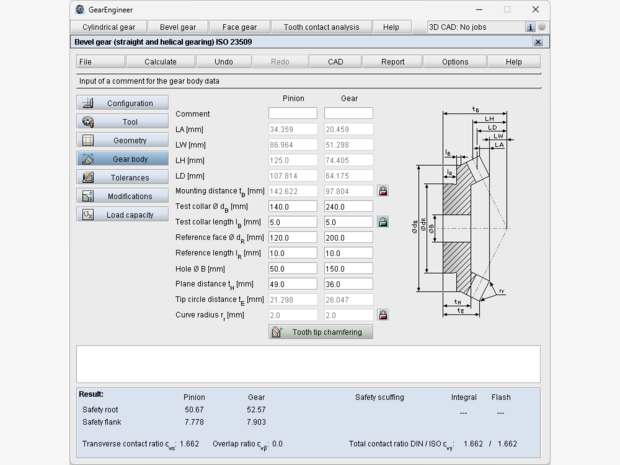The height and width of the screenshot is (465, 620).
Task: Expand the Options menu
Action: click(x=454, y=61)
